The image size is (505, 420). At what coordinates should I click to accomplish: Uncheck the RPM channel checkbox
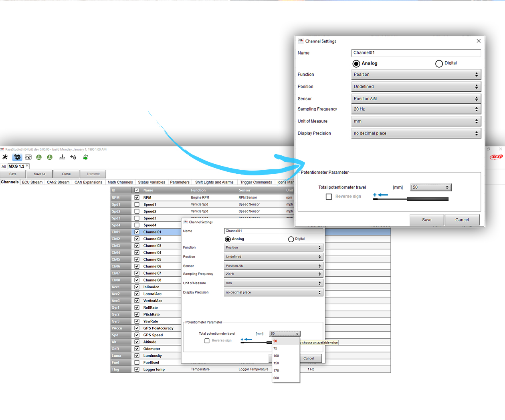[x=137, y=198]
